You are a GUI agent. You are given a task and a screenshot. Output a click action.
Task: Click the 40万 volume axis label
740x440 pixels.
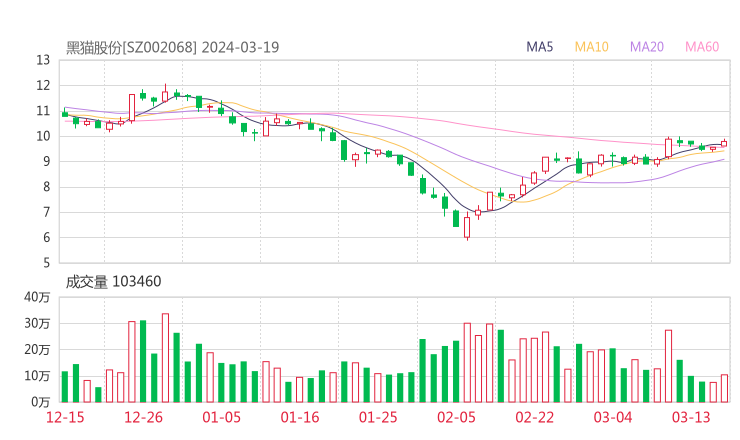click(x=37, y=297)
